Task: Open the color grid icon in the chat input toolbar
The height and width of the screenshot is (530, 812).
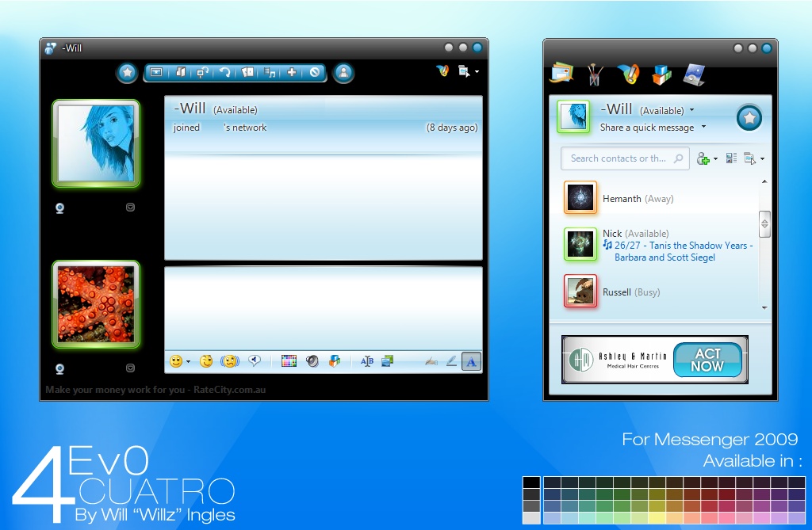Action: coord(289,361)
